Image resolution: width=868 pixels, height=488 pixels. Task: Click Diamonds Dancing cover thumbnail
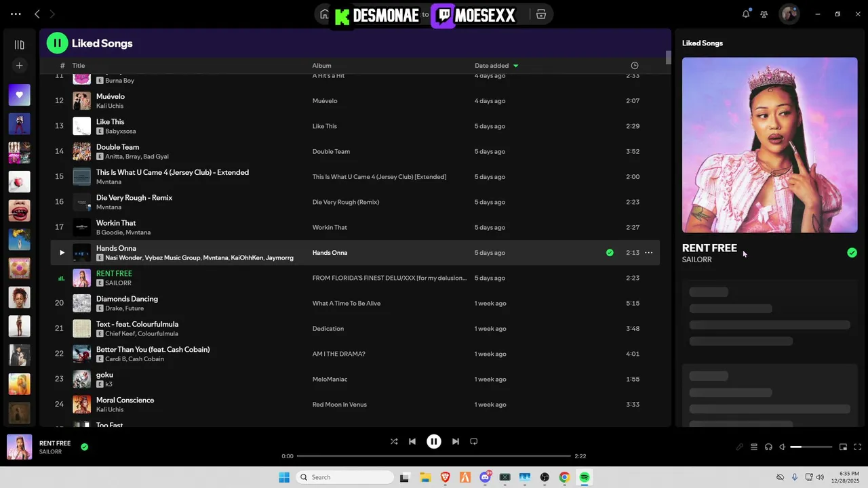[81, 303]
